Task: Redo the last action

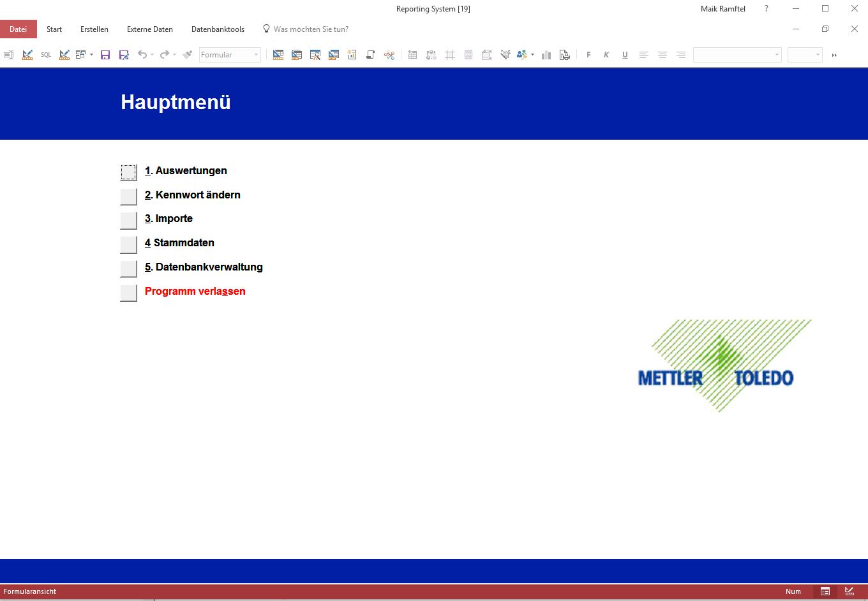Action: [165, 55]
